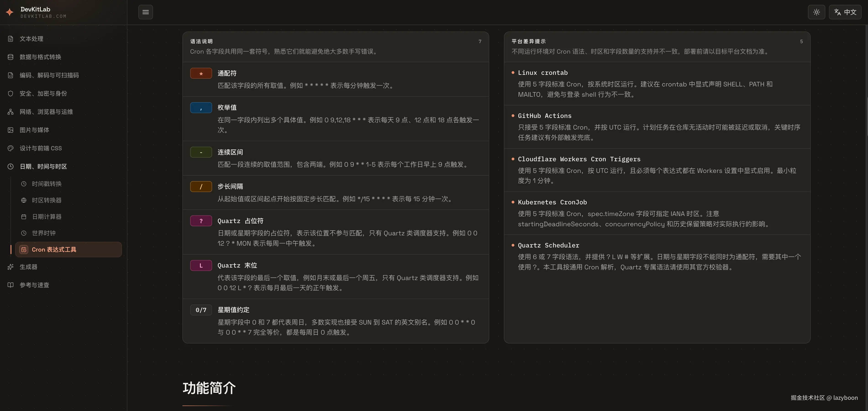Screen dimensions: 868x411
Task: Expand the 参考与速查 category
Action: pos(63,285)
